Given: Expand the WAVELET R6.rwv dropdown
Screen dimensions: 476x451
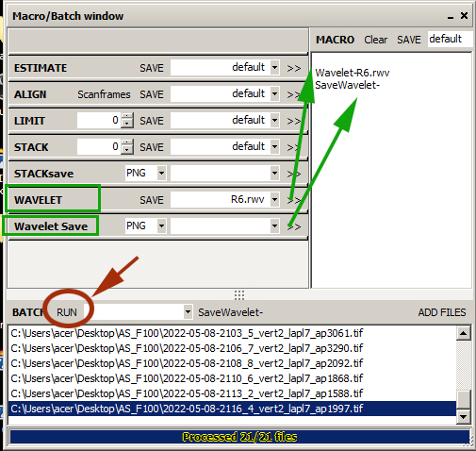Looking at the screenshot, I should point(274,199).
